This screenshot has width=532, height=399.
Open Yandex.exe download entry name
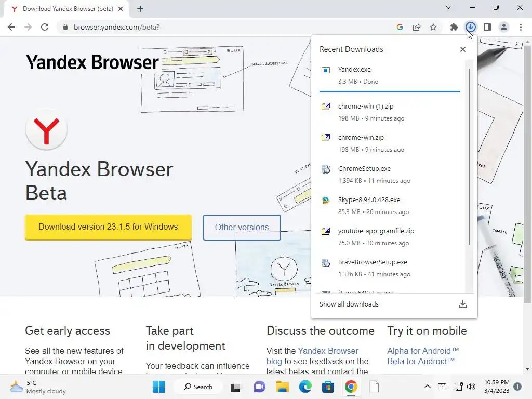click(354, 70)
